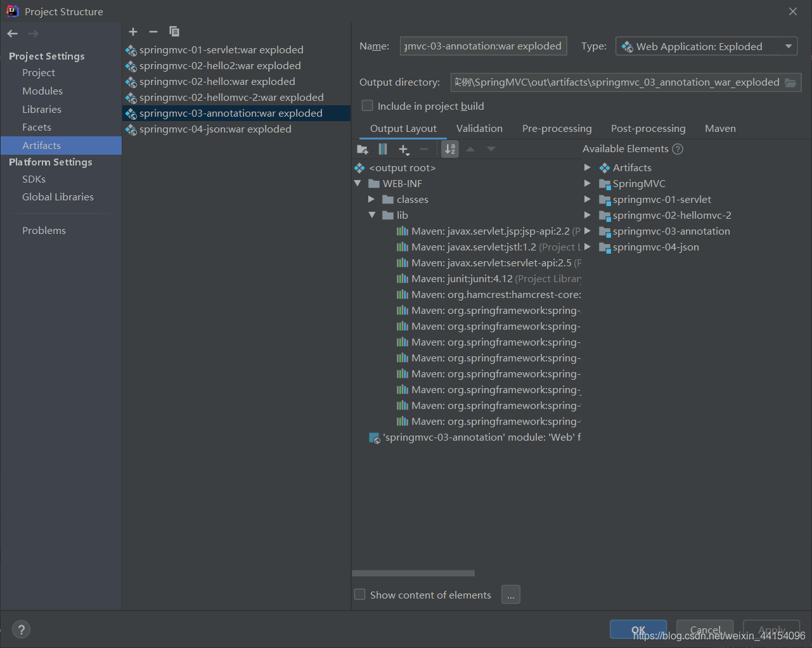This screenshot has width=812, height=648.
Task: Click the Create Archive icon in Output Layout
Action: point(383,150)
